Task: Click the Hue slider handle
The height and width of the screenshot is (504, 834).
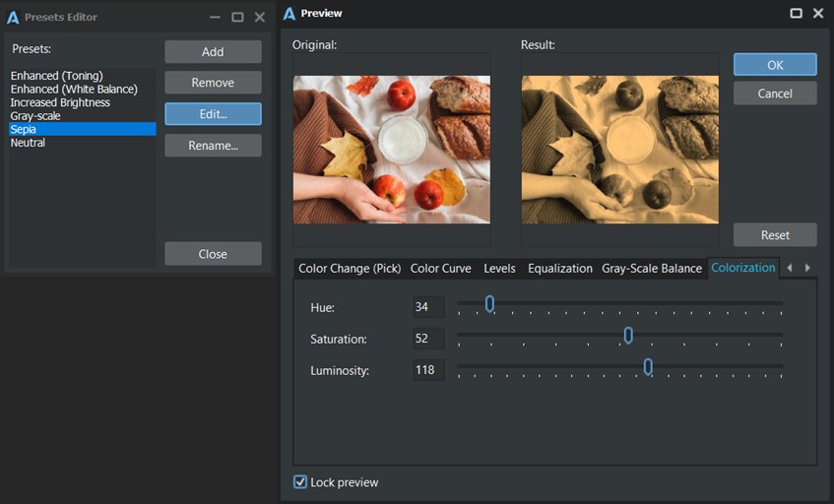Action: [489, 304]
